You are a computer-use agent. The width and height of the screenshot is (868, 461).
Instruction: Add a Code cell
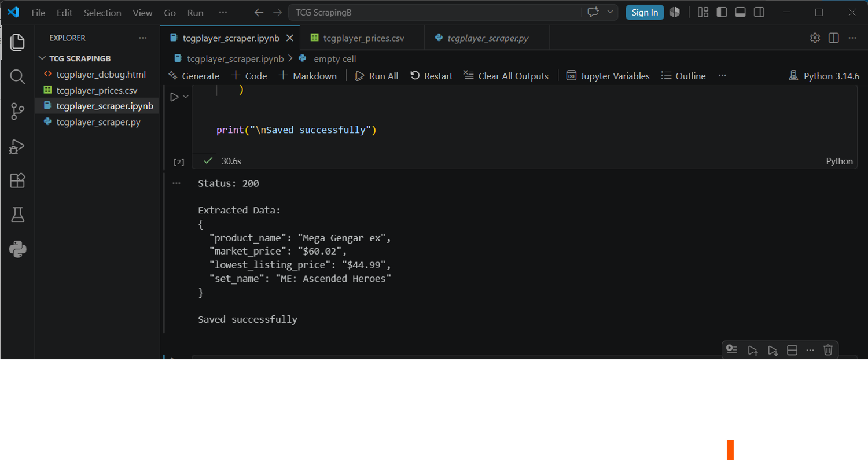pyautogui.click(x=249, y=76)
